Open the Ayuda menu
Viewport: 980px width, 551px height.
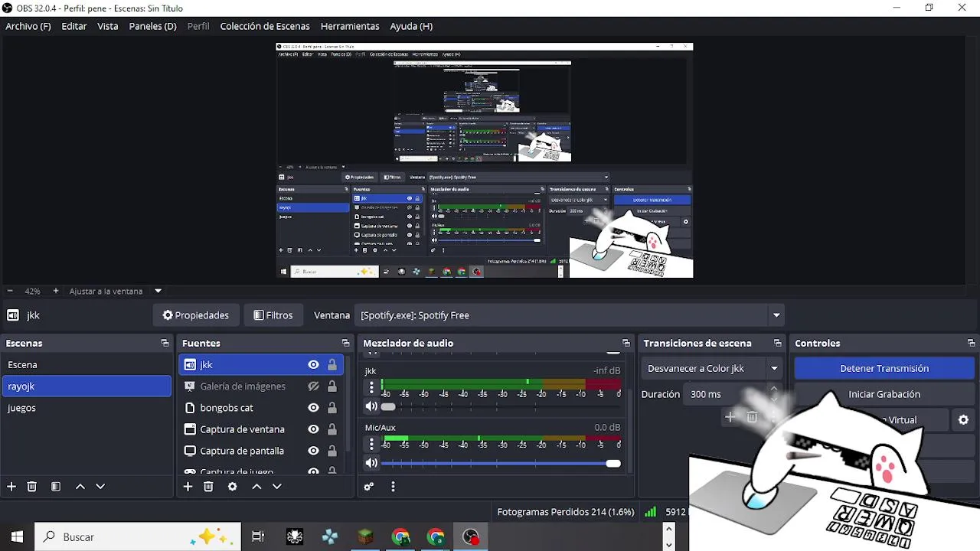(411, 26)
